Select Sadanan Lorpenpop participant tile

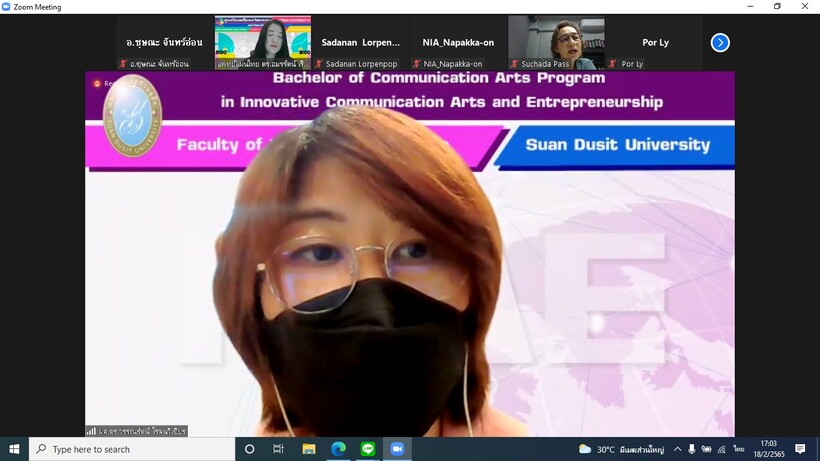360,42
